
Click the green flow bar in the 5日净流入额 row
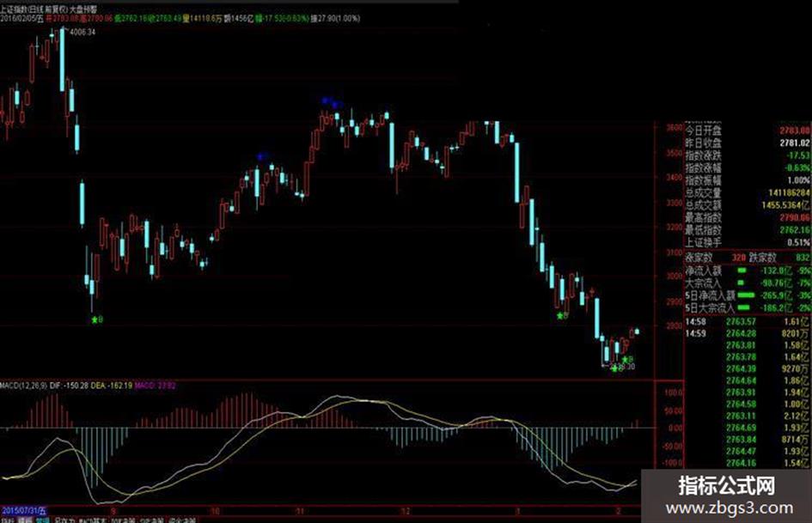(746, 295)
